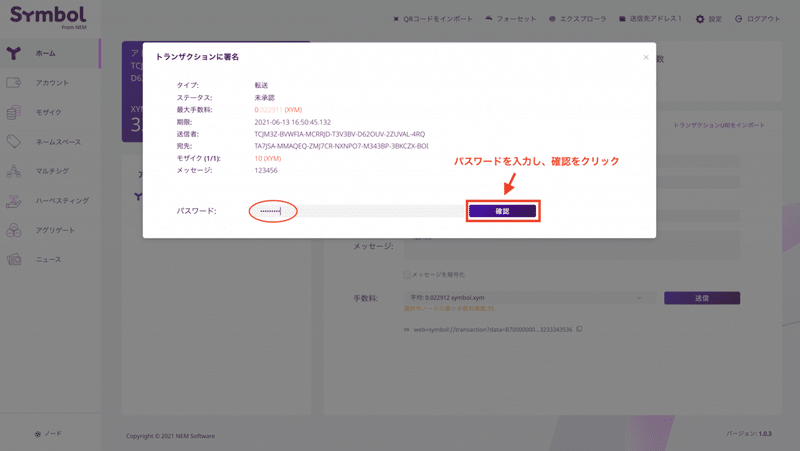Click the メッセージ text area behind dialog
Screen dimensions: 800x451
572,246
